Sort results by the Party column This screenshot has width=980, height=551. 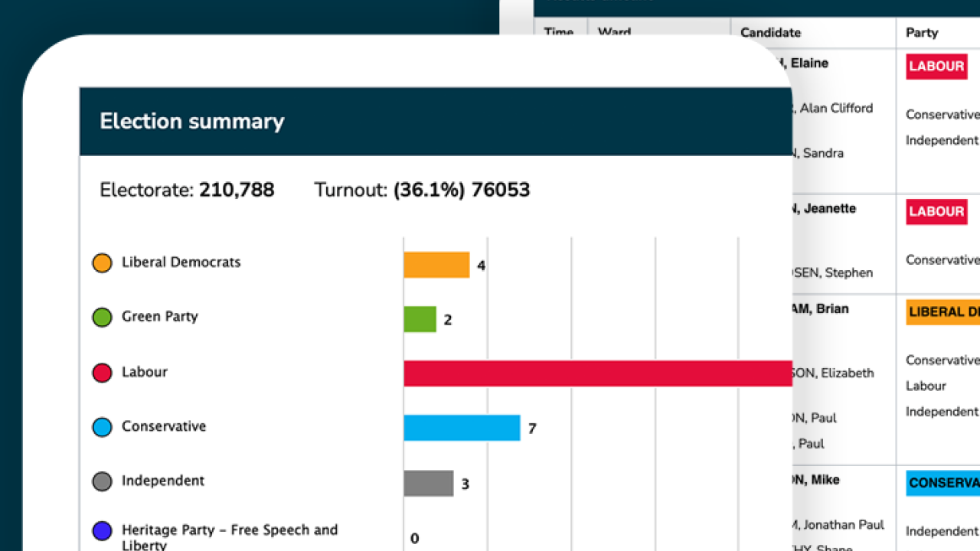(921, 33)
